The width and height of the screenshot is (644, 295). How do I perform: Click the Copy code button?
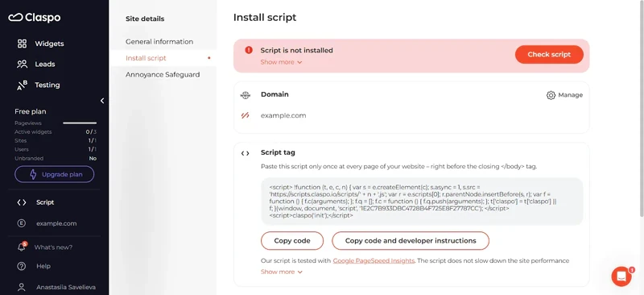tap(292, 241)
